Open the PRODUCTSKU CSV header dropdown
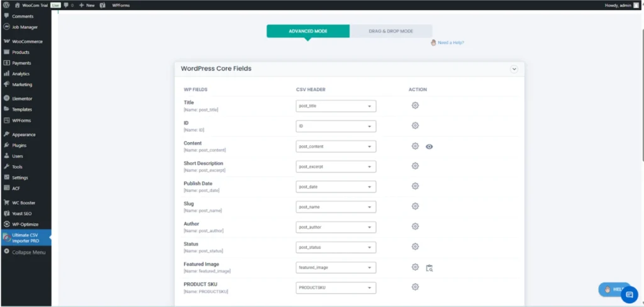Viewport: 644px width, 307px height. click(336, 287)
